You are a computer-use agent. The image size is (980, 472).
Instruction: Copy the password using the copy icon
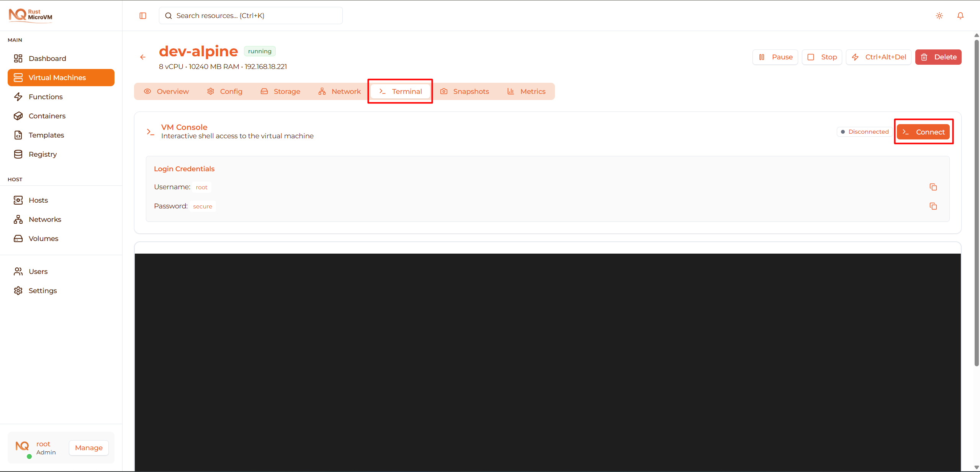click(x=933, y=206)
